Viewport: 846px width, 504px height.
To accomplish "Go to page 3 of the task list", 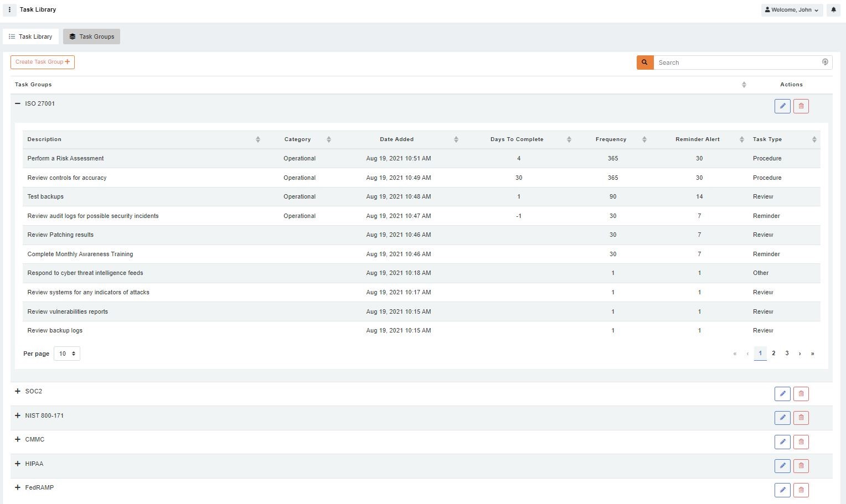I will (x=787, y=353).
